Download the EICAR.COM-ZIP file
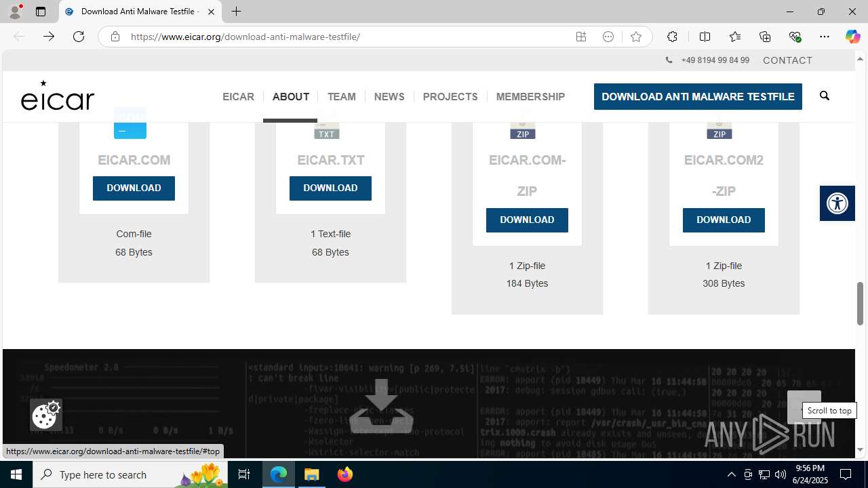The width and height of the screenshot is (868, 488). 527,220
